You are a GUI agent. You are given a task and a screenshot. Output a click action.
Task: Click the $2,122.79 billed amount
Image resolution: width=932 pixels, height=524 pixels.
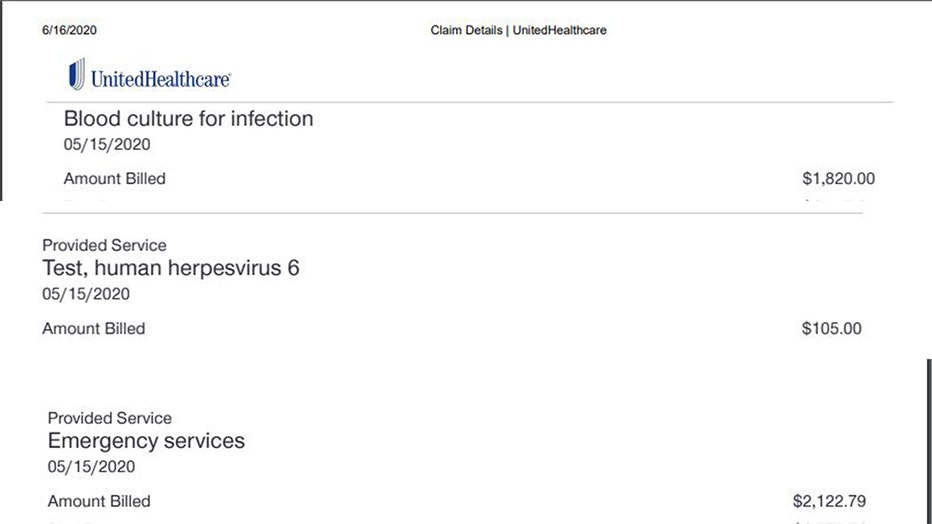[x=827, y=501]
